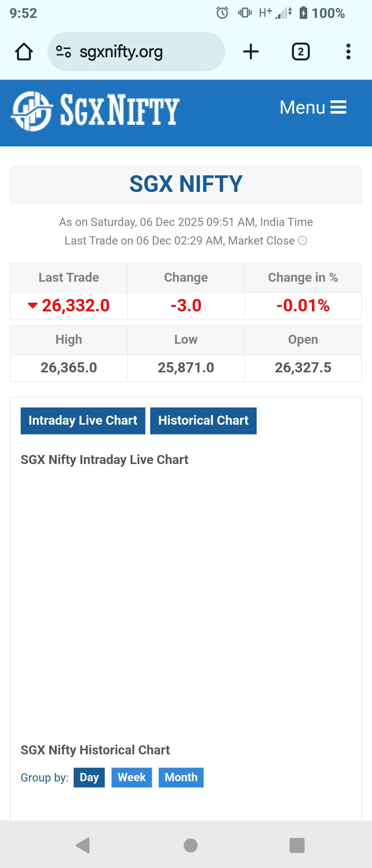The height and width of the screenshot is (868, 372).
Task: Tap the Market Close clock icon
Action: pos(302,240)
